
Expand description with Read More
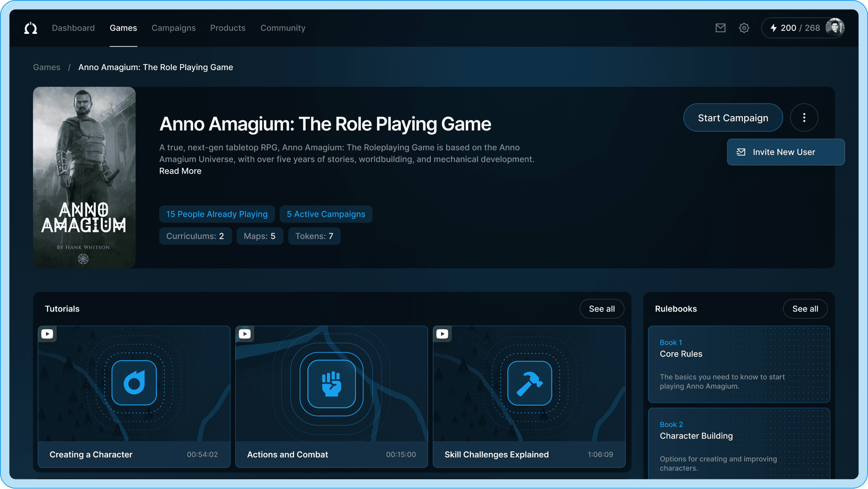180,171
